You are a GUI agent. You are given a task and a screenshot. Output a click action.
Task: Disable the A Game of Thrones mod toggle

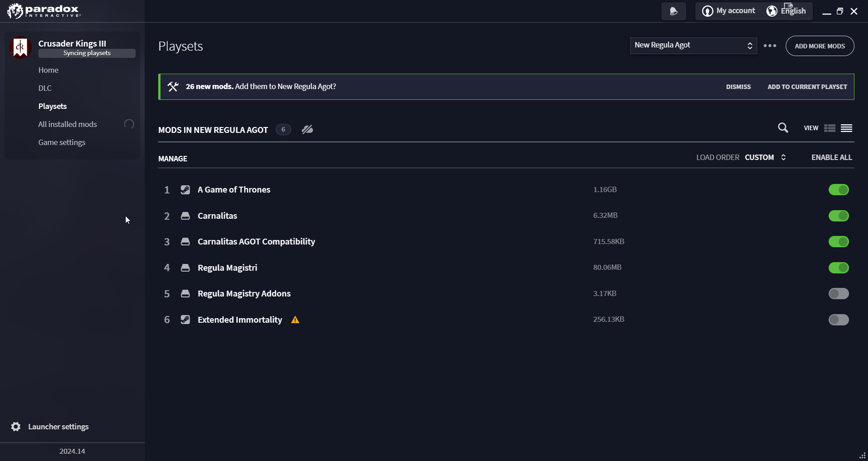pyautogui.click(x=839, y=190)
